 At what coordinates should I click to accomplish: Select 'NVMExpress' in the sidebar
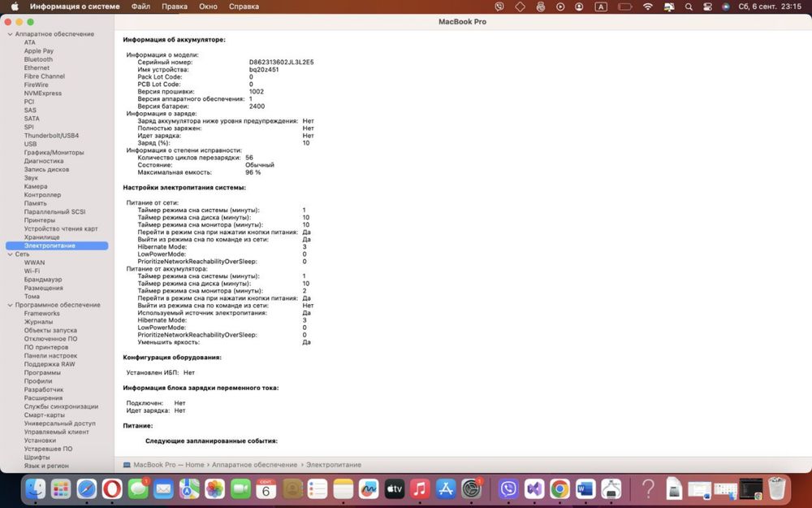pyautogui.click(x=42, y=93)
